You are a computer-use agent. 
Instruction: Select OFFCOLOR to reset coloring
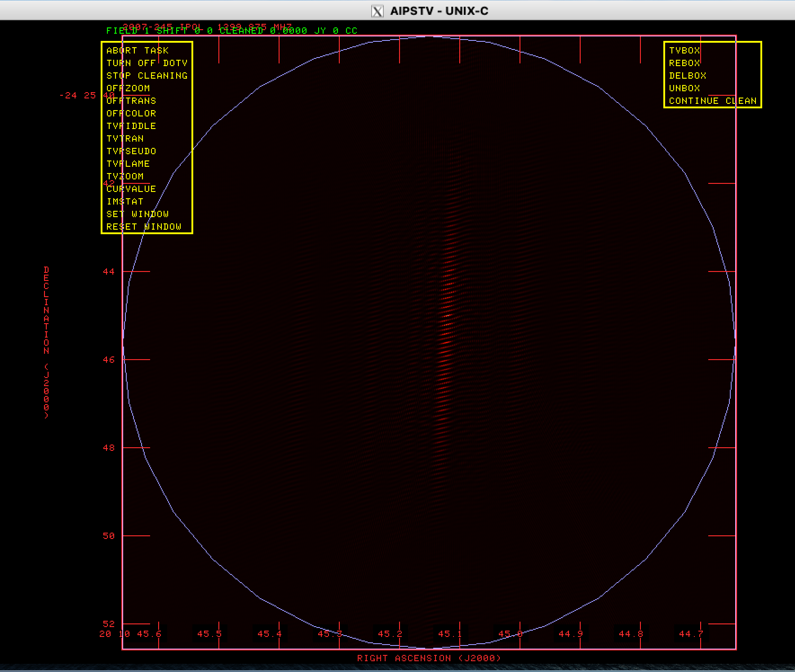click(x=131, y=114)
